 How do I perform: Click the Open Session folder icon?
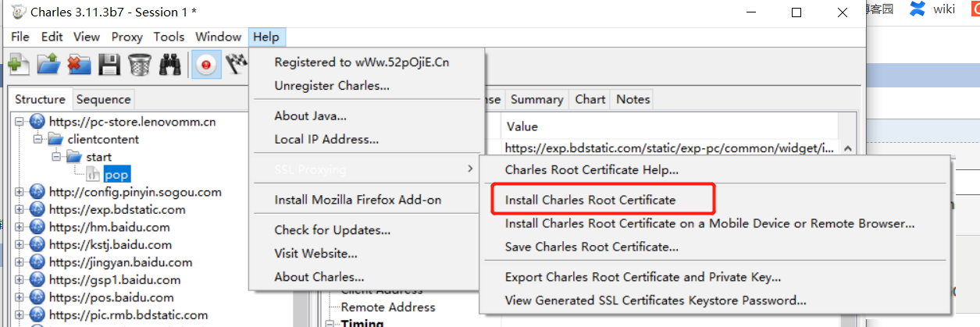pyautogui.click(x=48, y=64)
